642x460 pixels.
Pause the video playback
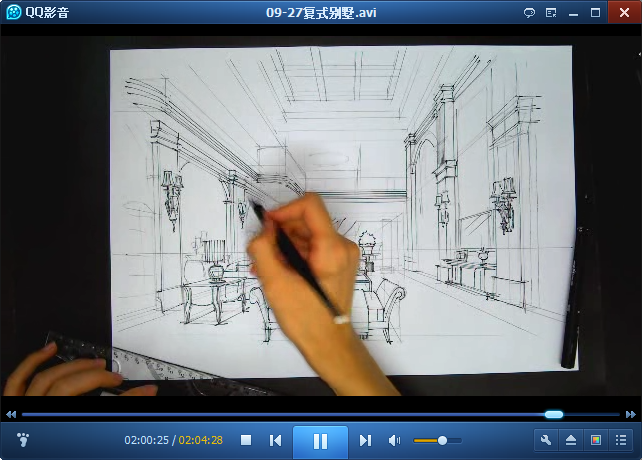coord(320,441)
